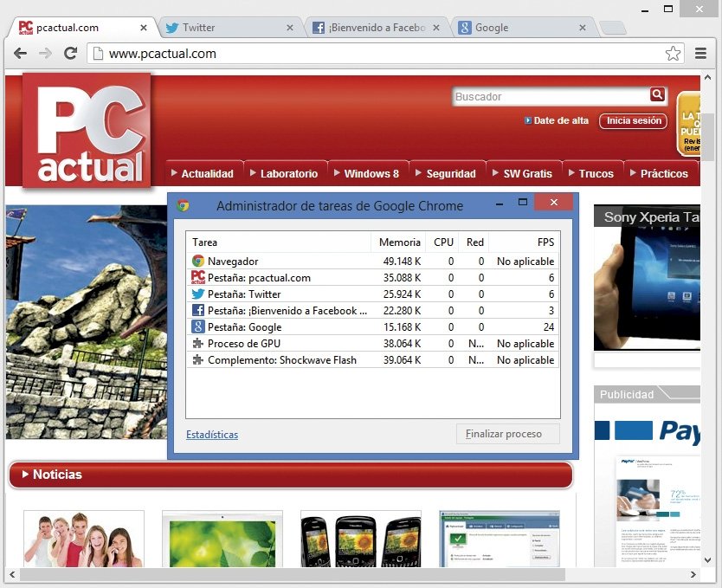Click the horizontal scrollbar right arrow
Viewport: 722px width, 588px height.
(x=693, y=574)
